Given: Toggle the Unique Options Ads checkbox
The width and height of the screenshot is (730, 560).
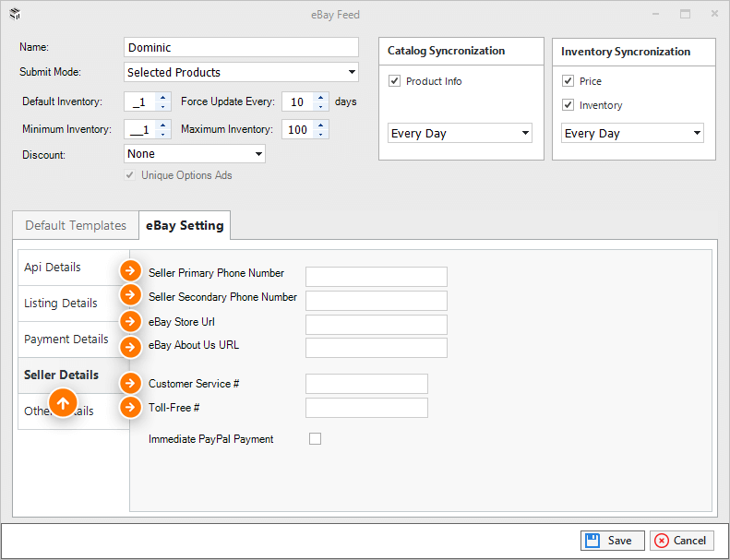Looking at the screenshot, I should [130, 175].
